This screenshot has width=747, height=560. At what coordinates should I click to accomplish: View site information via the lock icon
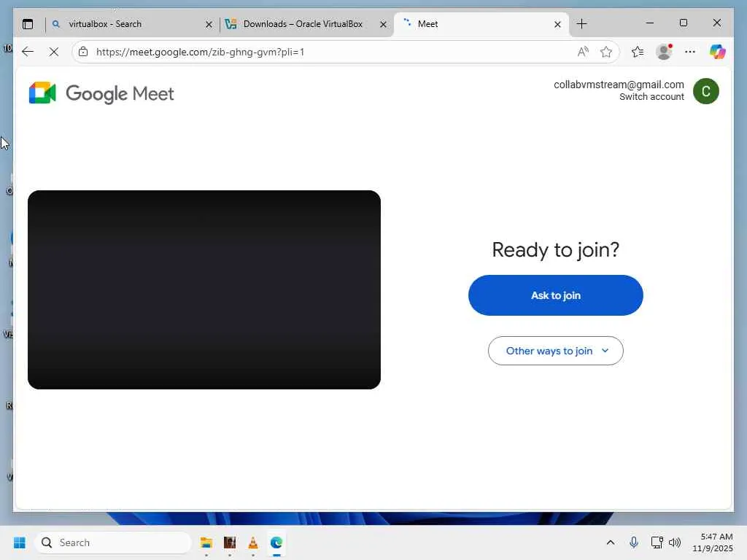coord(83,52)
